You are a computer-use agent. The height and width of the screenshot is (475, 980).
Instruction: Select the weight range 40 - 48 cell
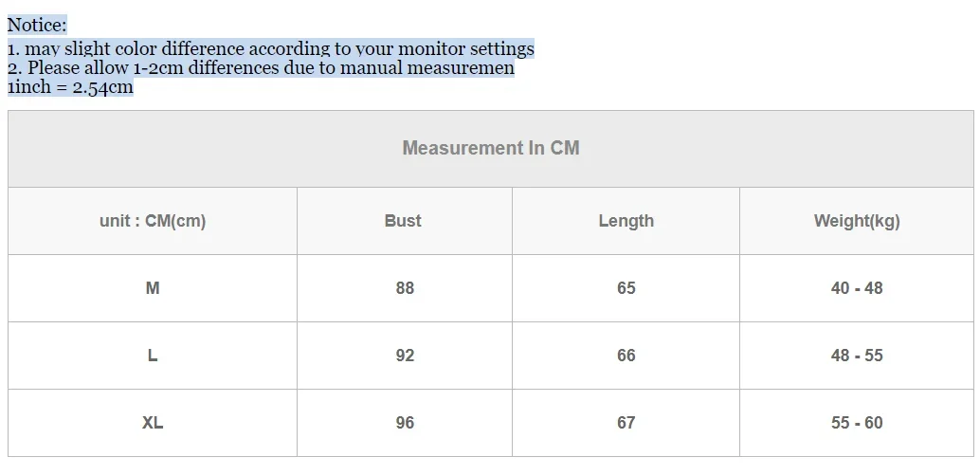[x=857, y=288]
